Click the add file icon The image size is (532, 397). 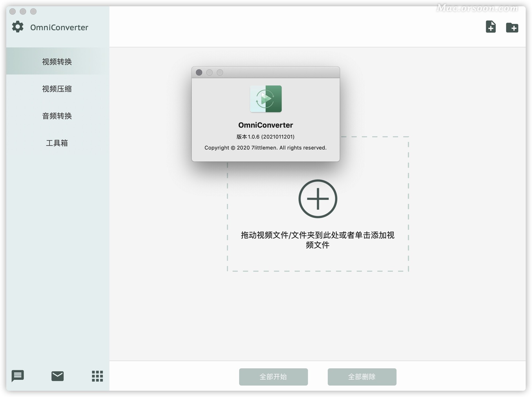coord(490,27)
